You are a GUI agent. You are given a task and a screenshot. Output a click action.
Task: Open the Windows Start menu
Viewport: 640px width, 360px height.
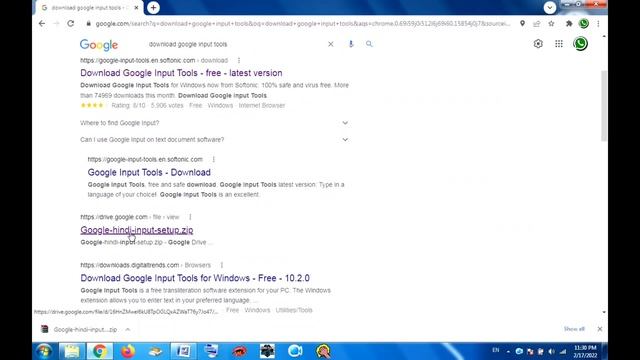coord(44,351)
